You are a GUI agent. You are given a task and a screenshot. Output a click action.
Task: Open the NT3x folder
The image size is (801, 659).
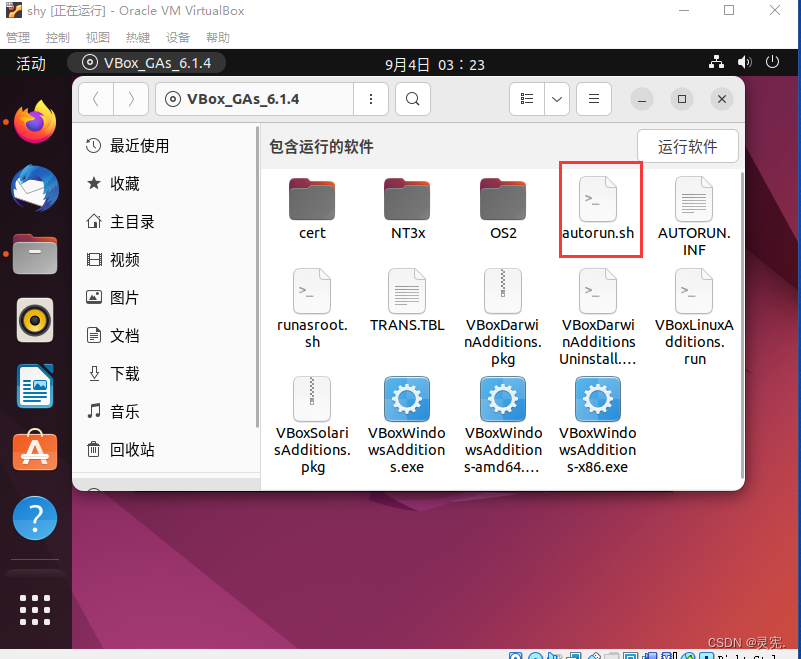(407, 208)
